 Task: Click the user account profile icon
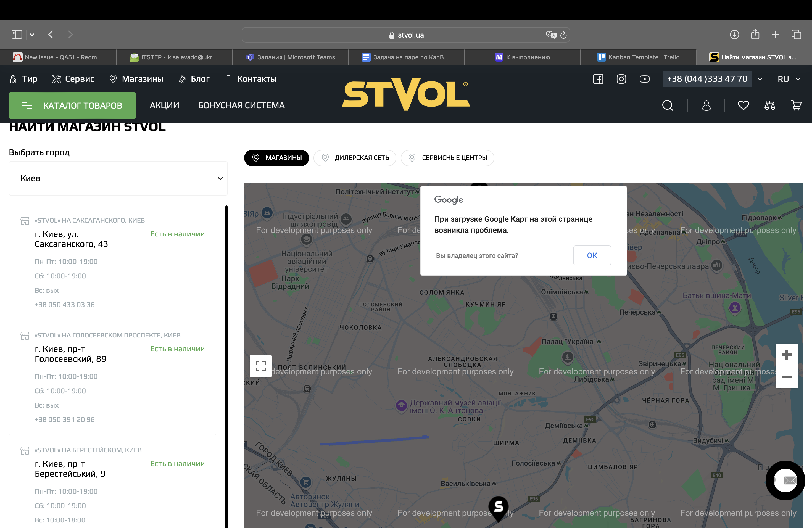706,106
